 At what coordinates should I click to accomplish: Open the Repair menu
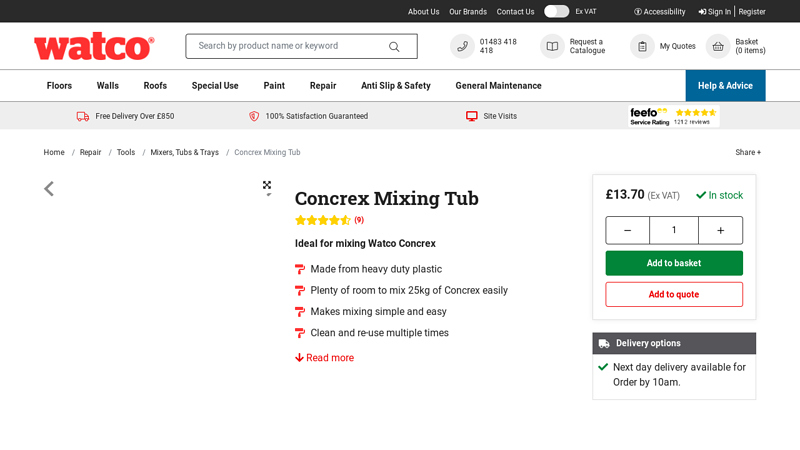(x=323, y=86)
